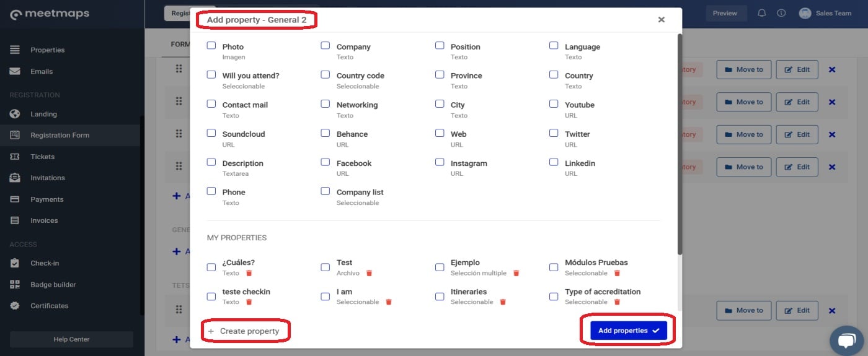Check the Módulos Pruebas checkbox

(554, 267)
